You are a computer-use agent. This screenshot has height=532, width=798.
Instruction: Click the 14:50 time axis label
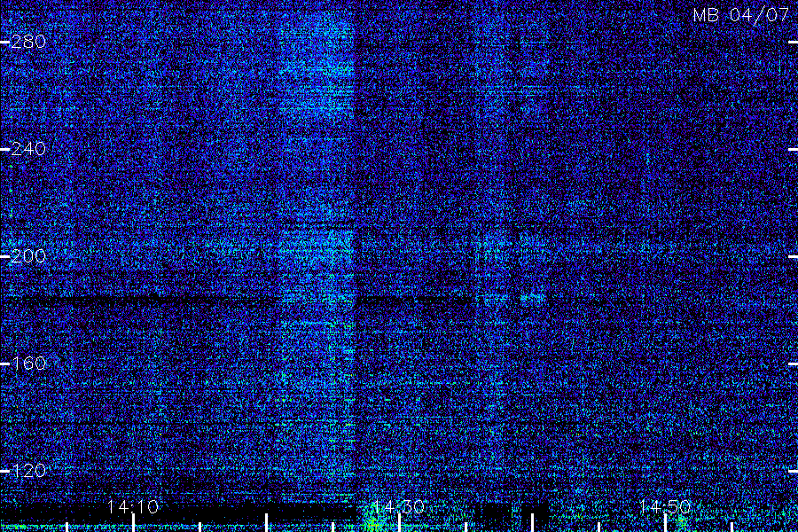tap(665, 507)
